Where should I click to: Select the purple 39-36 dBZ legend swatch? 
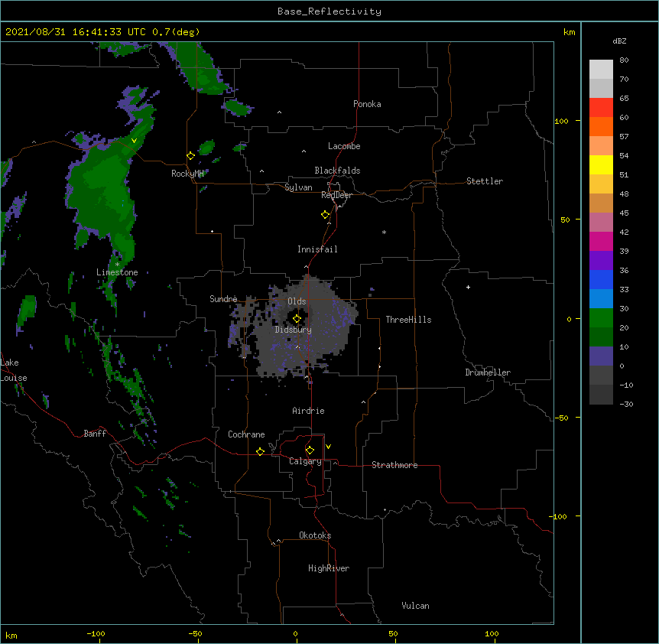point(601,261)
